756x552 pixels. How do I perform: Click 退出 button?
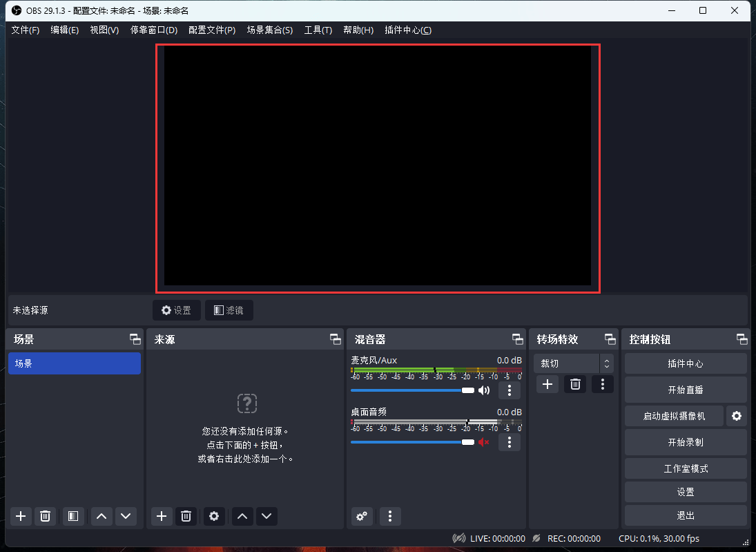[686, 516]
